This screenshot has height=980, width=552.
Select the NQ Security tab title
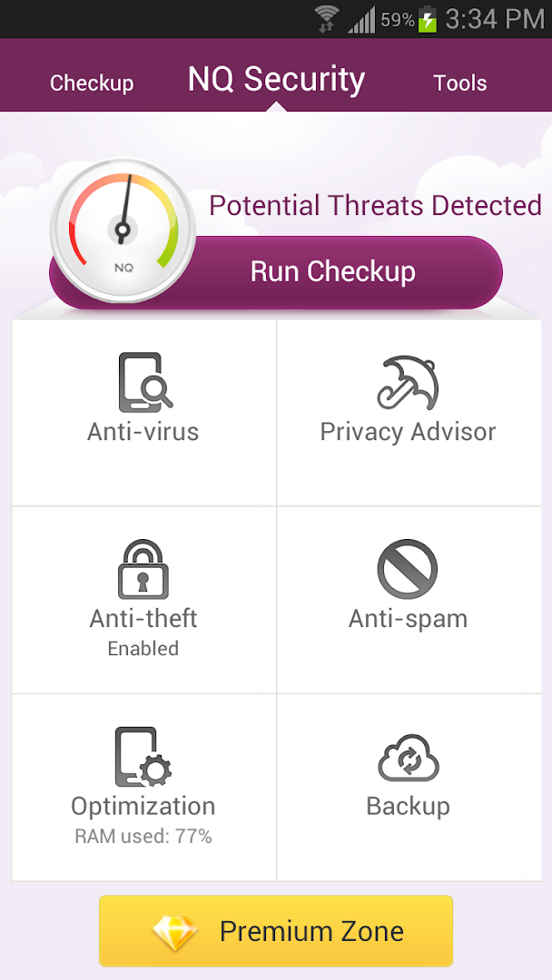[x=276, y=80]
